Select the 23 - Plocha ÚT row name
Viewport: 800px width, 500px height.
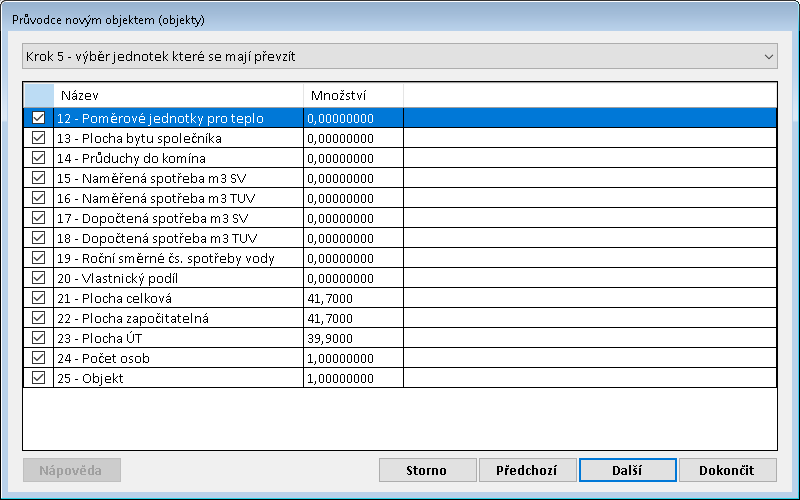(x=178, y=338)
